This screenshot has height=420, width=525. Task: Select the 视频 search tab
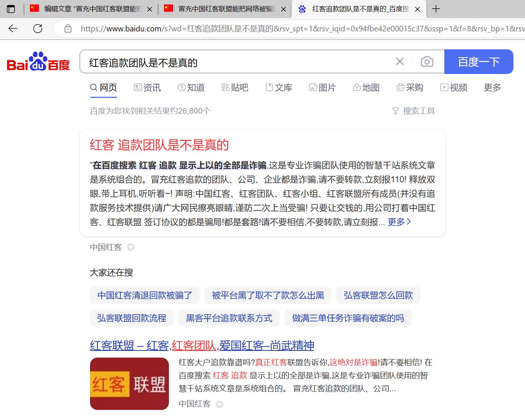point(454,87)
